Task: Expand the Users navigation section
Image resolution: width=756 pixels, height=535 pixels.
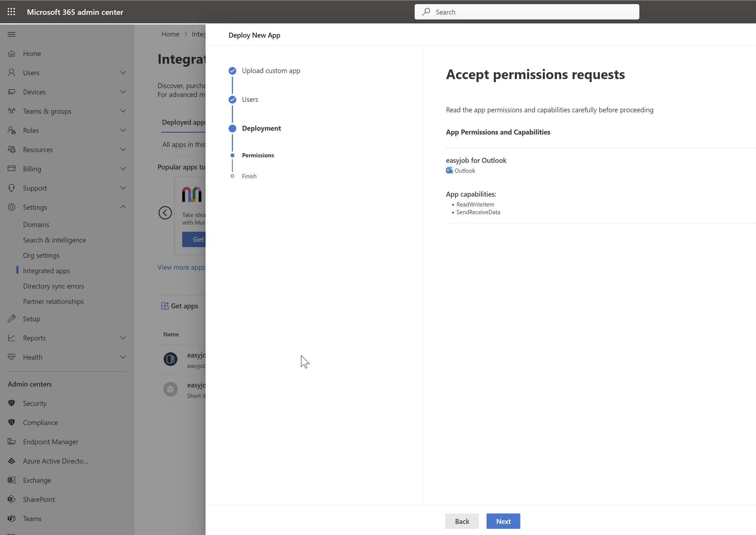Action: point(123,73)
